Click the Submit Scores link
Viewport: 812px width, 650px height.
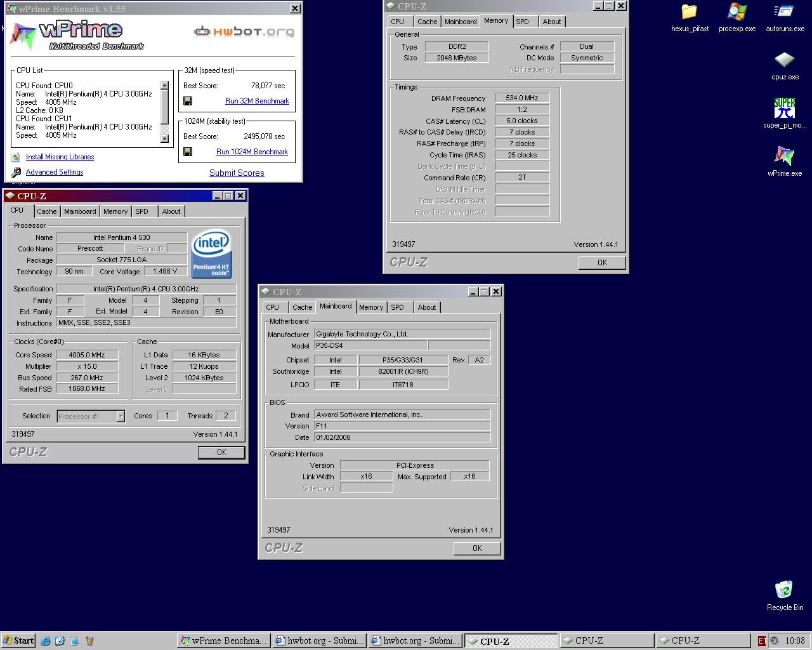coord(237,173)
